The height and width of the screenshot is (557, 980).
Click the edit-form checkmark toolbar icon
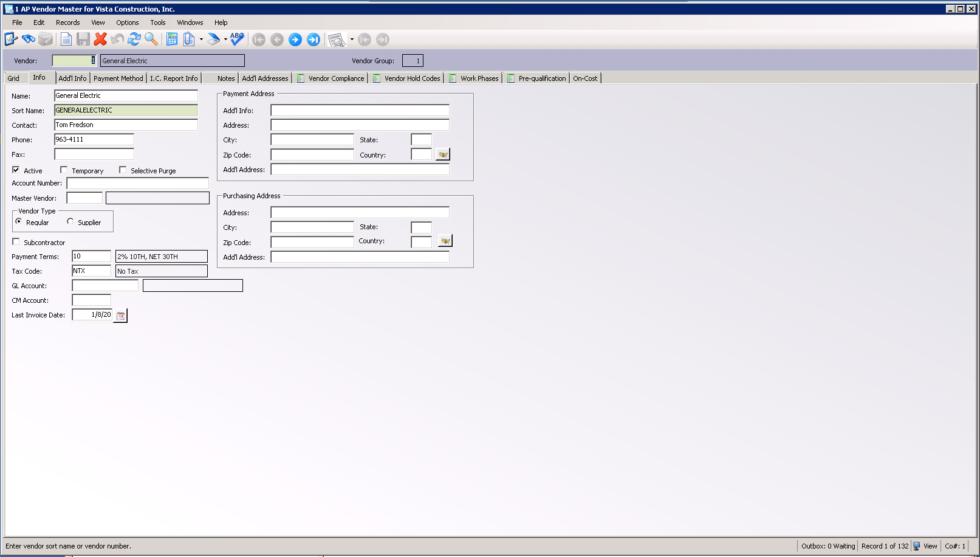pos(11,40)
